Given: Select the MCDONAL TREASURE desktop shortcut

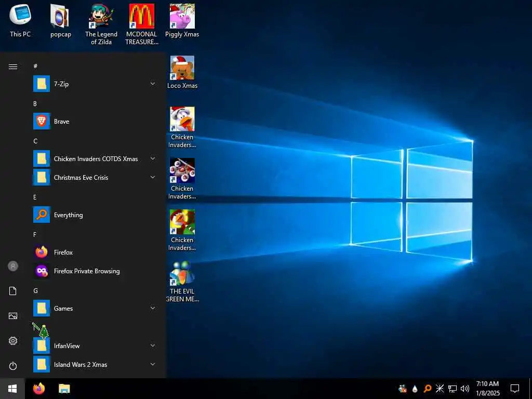Looking at the screenshot, I should (x=142, y=24).
